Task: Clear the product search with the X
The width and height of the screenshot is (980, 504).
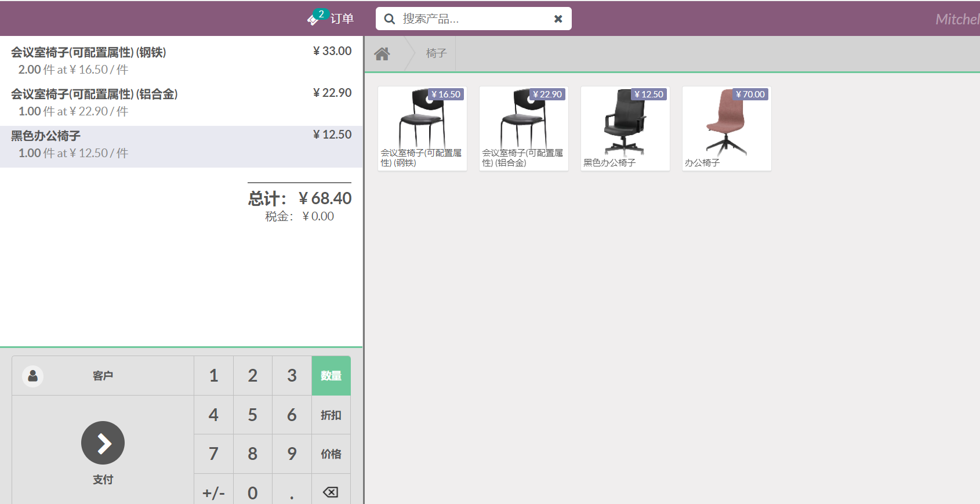Action: coord(558,19)
